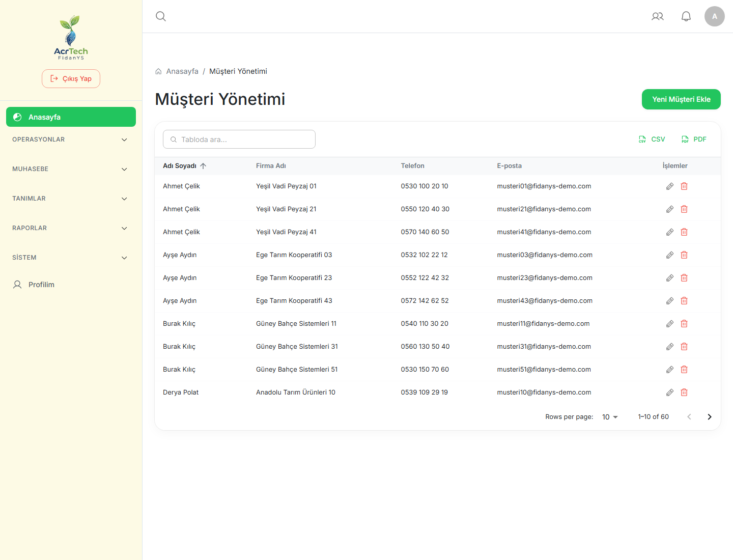
Task: Delete customer Güney Bahçe Sistemleri 31
Action: click(x=684, y=347)
